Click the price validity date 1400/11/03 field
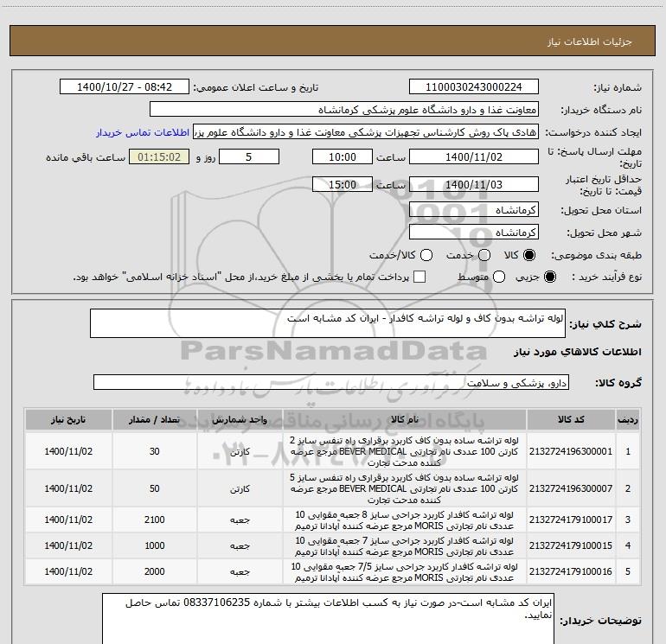The image size is (666, 644). 474,185
